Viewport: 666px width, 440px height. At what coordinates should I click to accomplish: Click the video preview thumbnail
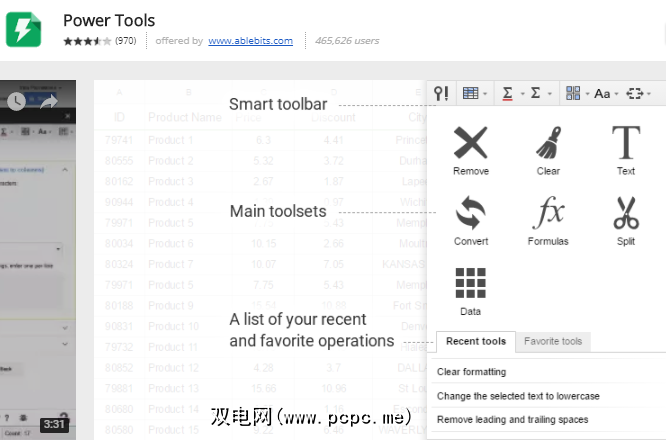(x=38, y=260)
